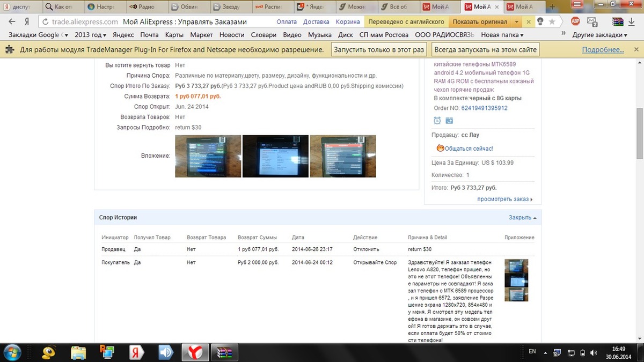This screenshot has height=362, width=644.
Task: Click the alarm clock icon under Order NO
Action: point(437,121)
